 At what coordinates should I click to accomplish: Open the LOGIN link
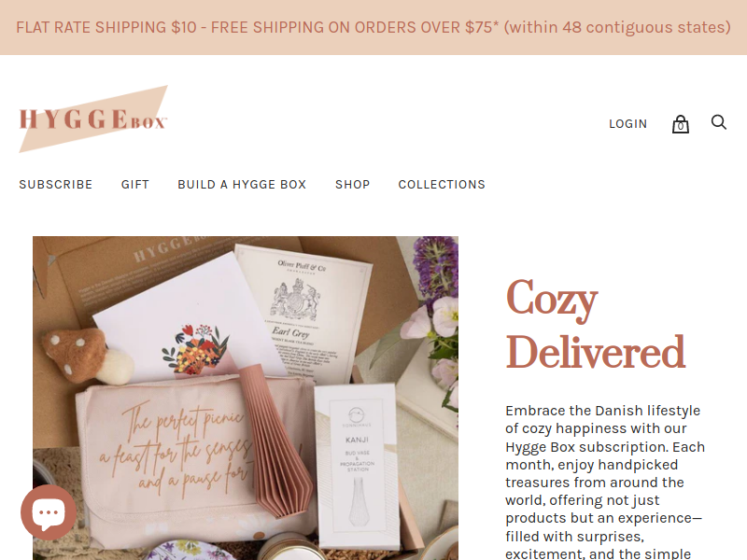627,124
